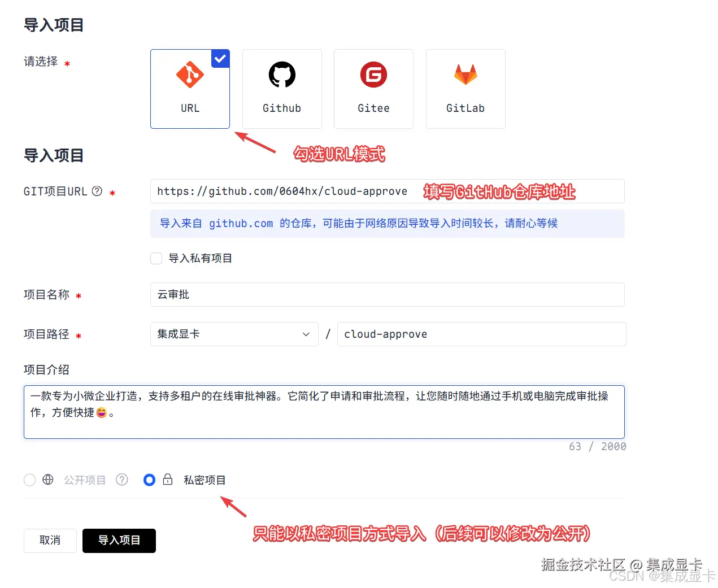
Task: Click the 项目名称 field containing 云审批
Action: point(387,294)
